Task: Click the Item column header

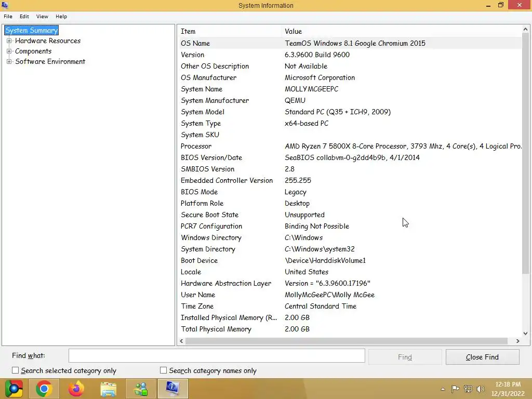Action: click(229, 31)
